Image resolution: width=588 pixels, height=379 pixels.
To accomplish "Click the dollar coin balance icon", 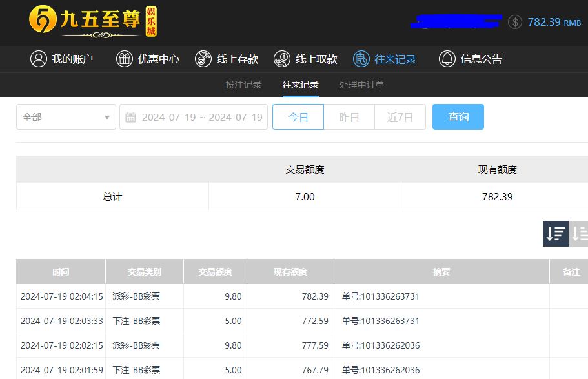I will (x=514, y=22).
